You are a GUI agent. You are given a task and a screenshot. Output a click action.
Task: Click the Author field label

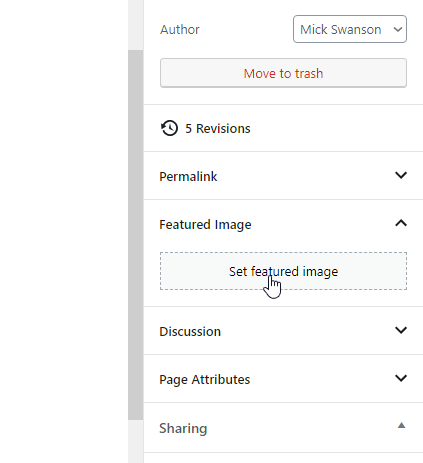coord(180,30)
